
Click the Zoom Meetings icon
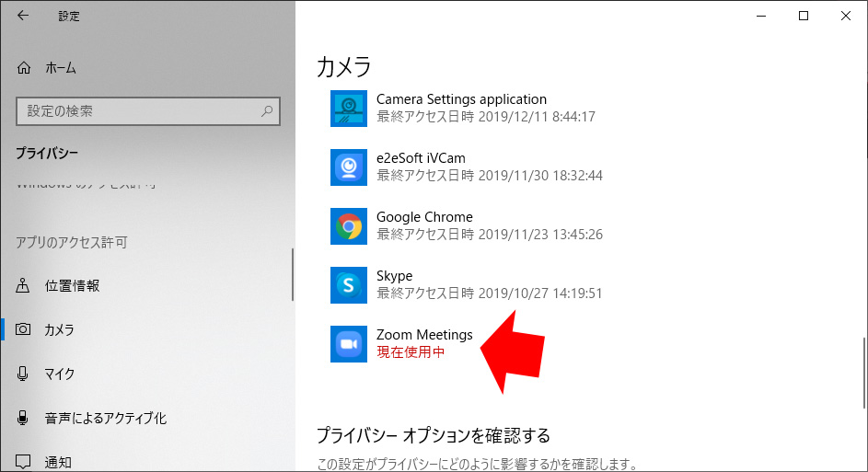[349, 344]
